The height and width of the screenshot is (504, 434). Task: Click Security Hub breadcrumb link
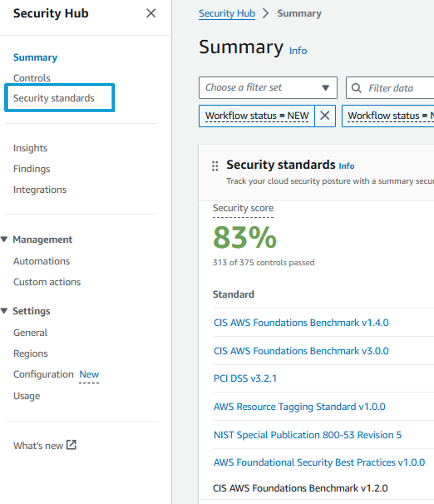(227, 13)
